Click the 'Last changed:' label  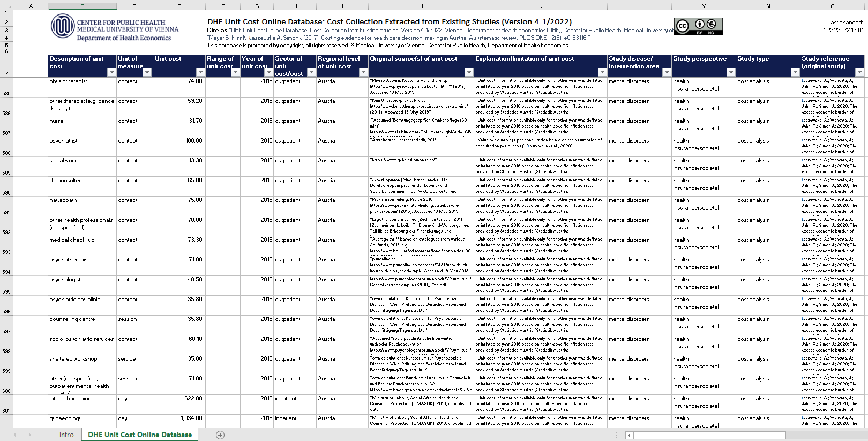click(845, 23)
